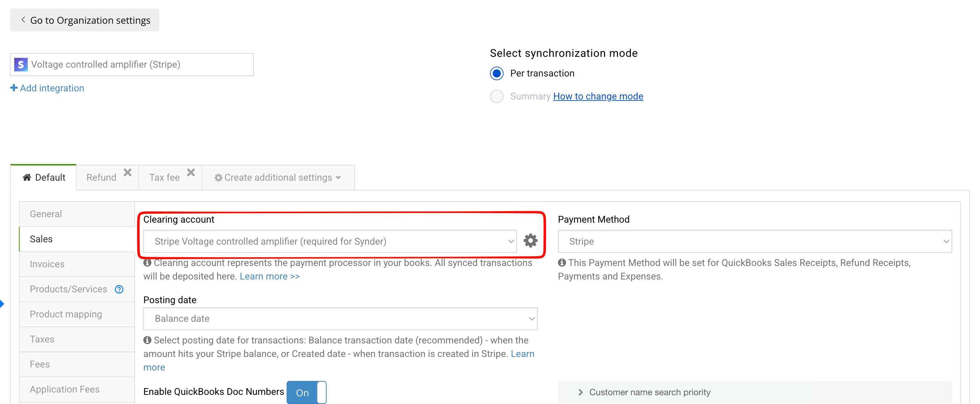Open the clearing account gear settings
This screenshot has height=404, width=980.
(x=530, y=241)
